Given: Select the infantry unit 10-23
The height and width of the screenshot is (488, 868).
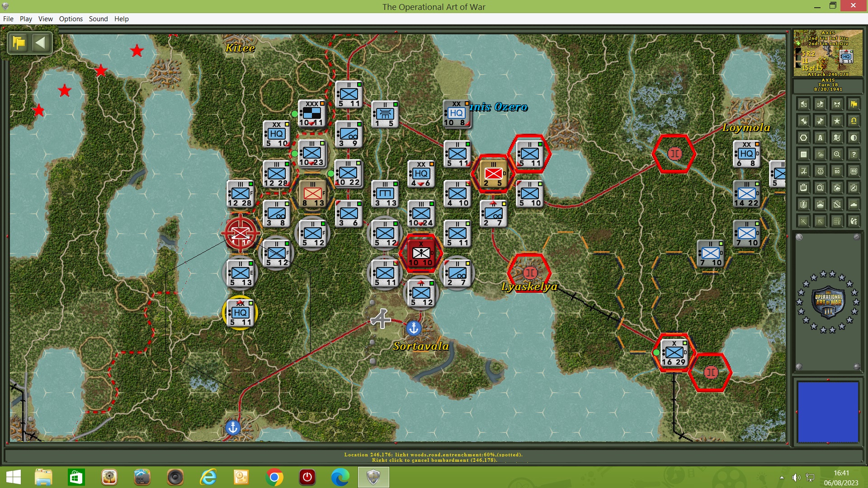Looking at the screenshot, I should coord(312,154).
